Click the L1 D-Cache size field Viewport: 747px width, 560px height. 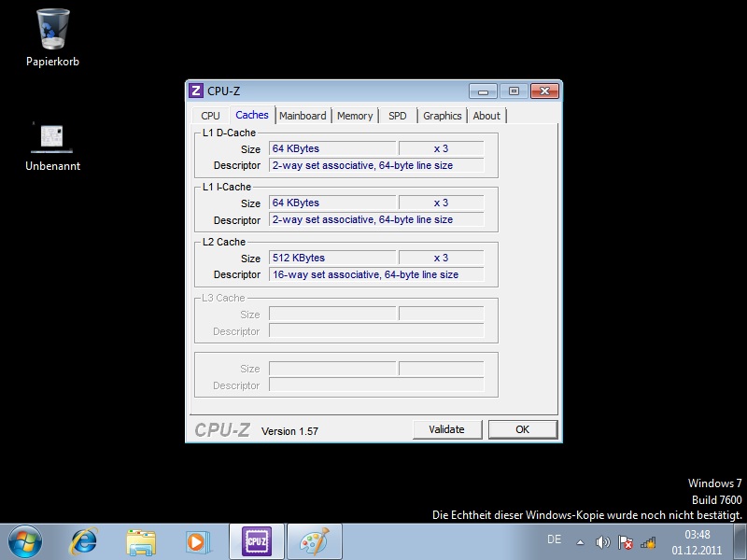coord(332,148)
